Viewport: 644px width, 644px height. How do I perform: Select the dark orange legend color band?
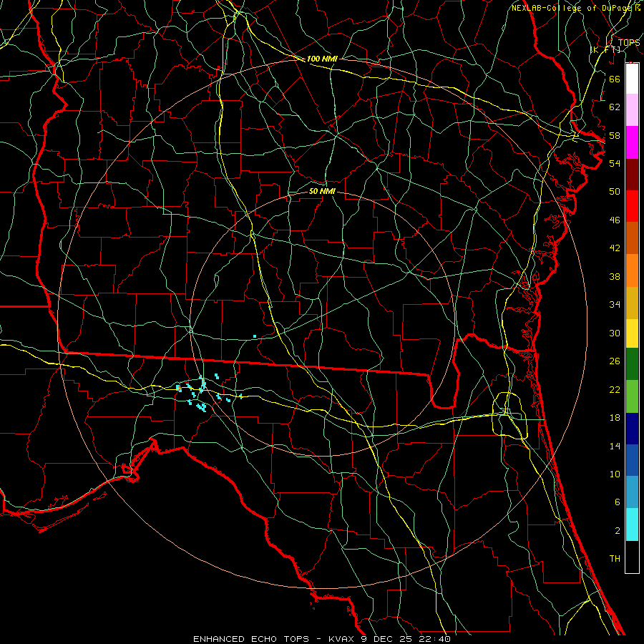point(632,238)
